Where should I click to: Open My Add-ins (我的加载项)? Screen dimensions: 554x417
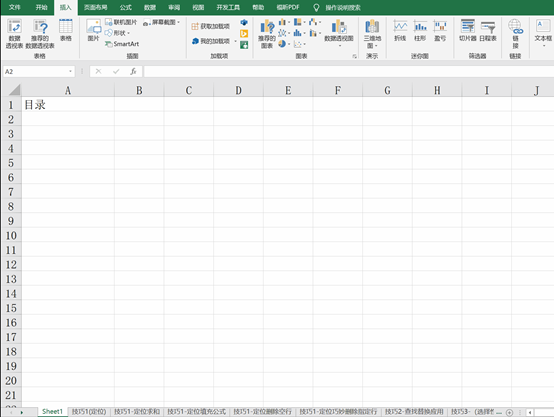[211, 41]
